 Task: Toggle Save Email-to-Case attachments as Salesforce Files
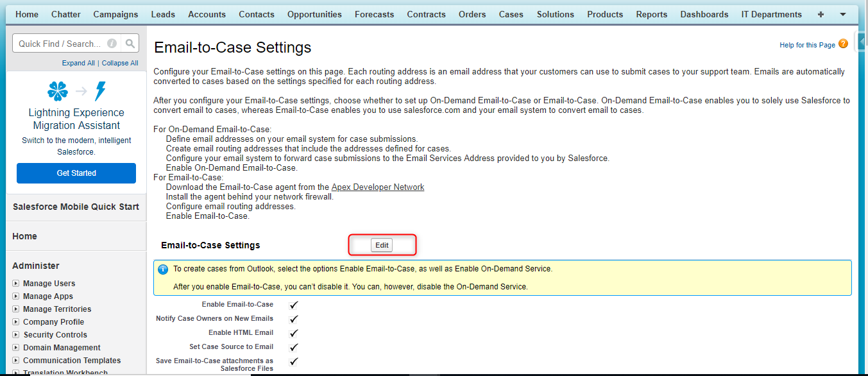[x=294, y=361]
